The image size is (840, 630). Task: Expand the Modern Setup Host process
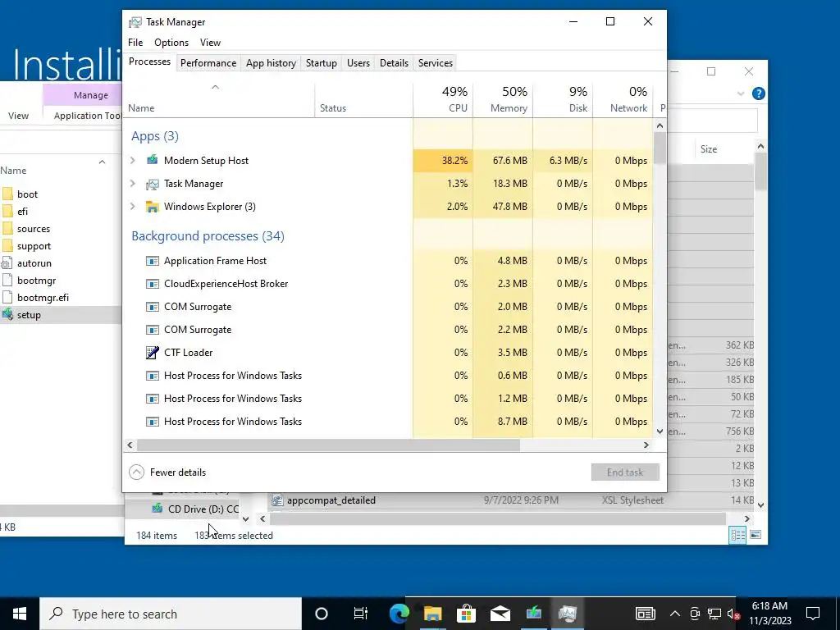pos(133,160)
